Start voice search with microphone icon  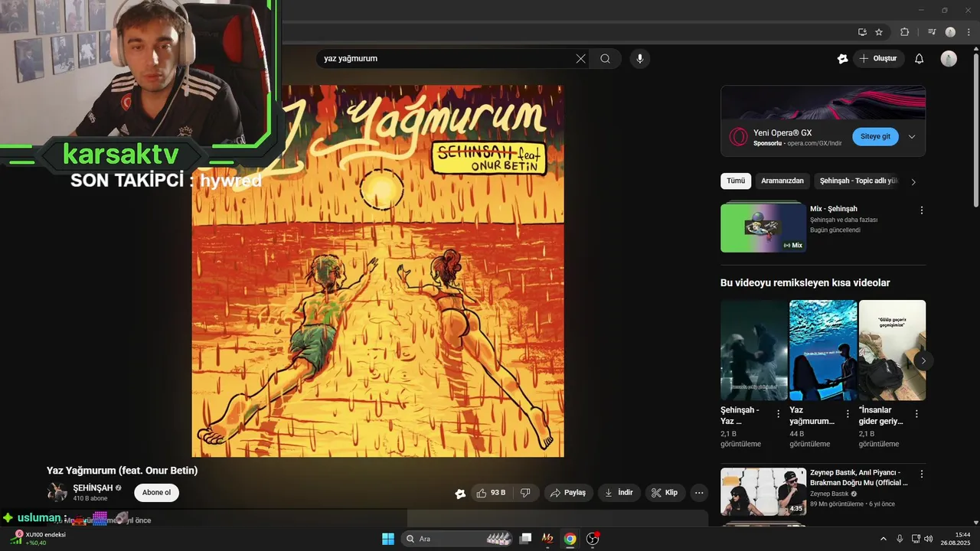[640, 59]
